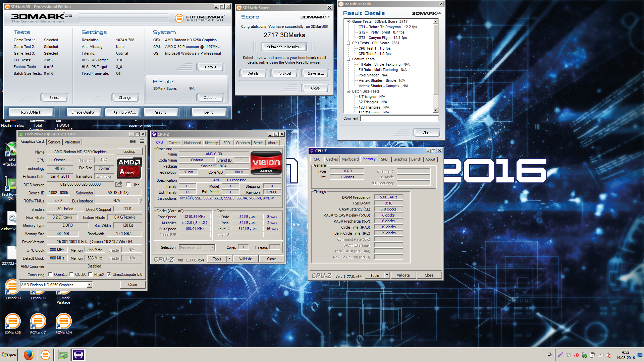Viewport: 644px width, 362px height.
Task: Open 3DMark03 desktop shortcut
Action: click(x=12, y=289)
